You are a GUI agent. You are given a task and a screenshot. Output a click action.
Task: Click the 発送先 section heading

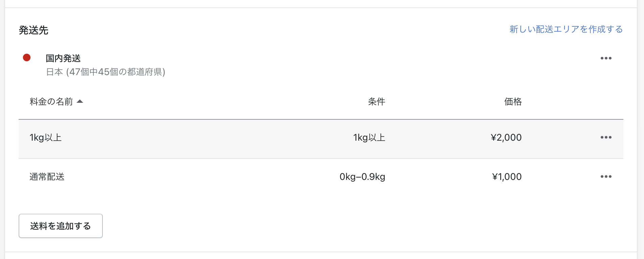coord(33,30)
